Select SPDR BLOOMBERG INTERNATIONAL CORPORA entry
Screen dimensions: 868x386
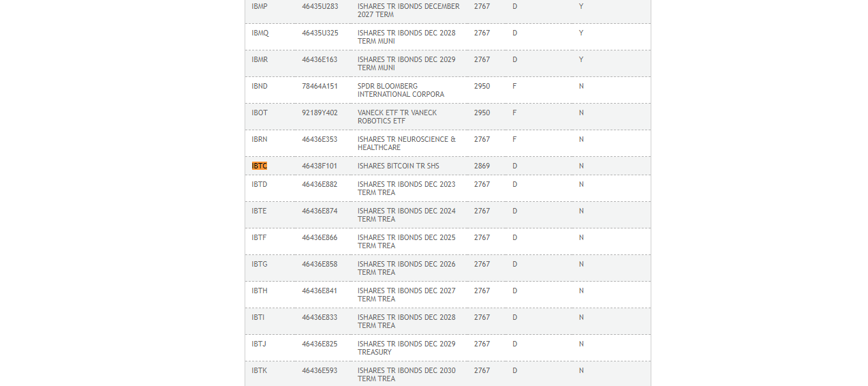coord(401,90)
